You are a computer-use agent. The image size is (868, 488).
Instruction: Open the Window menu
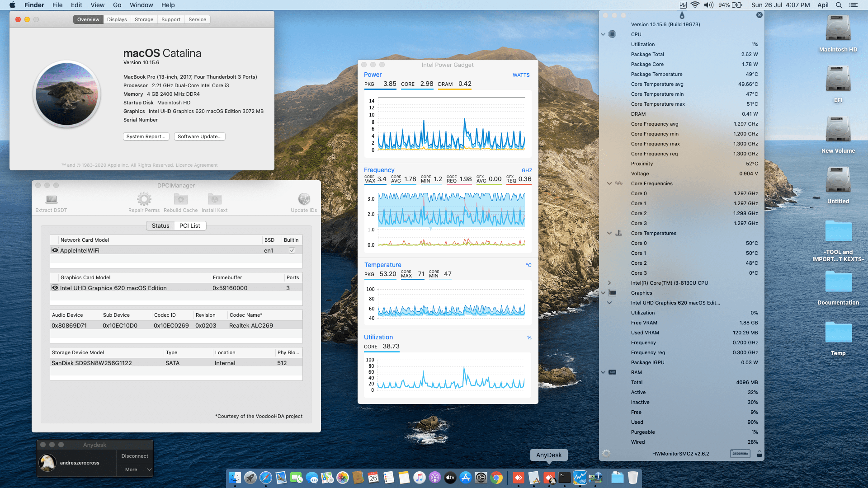(x=141, y=5)
